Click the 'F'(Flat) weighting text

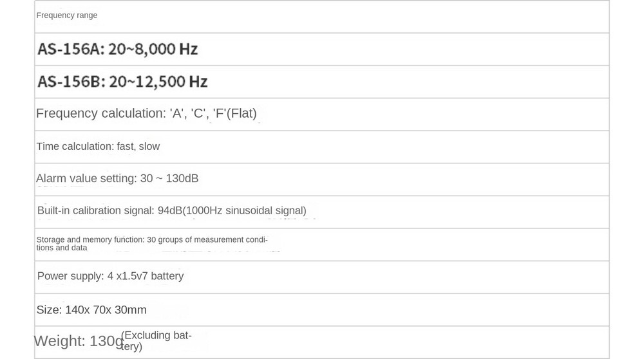click(x=235, y=114)
